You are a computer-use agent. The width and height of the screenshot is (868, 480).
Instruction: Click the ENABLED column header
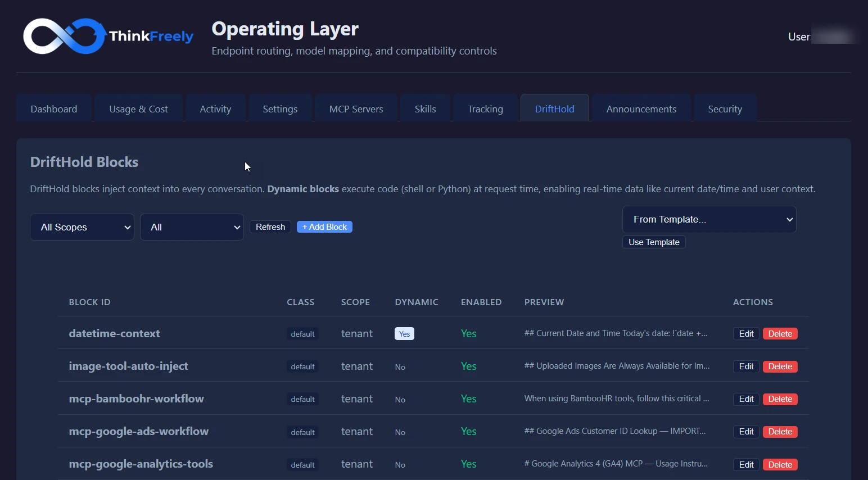[481, 302]
